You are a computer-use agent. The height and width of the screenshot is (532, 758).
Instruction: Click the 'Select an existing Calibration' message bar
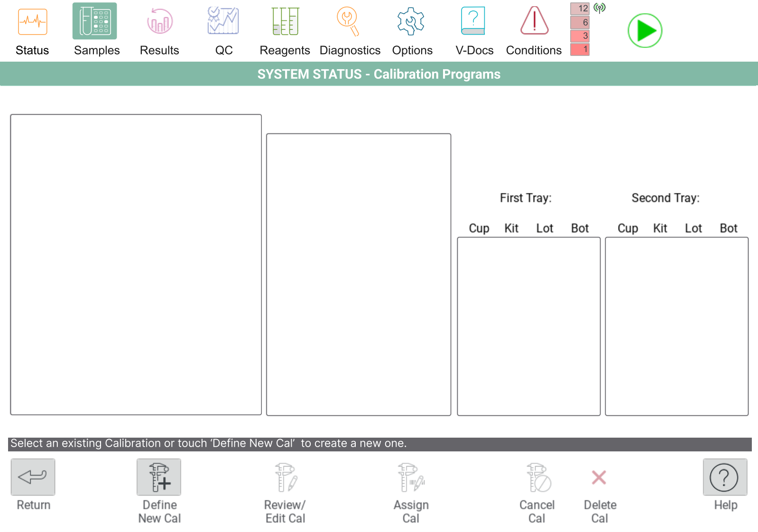[x=379, y=444]
